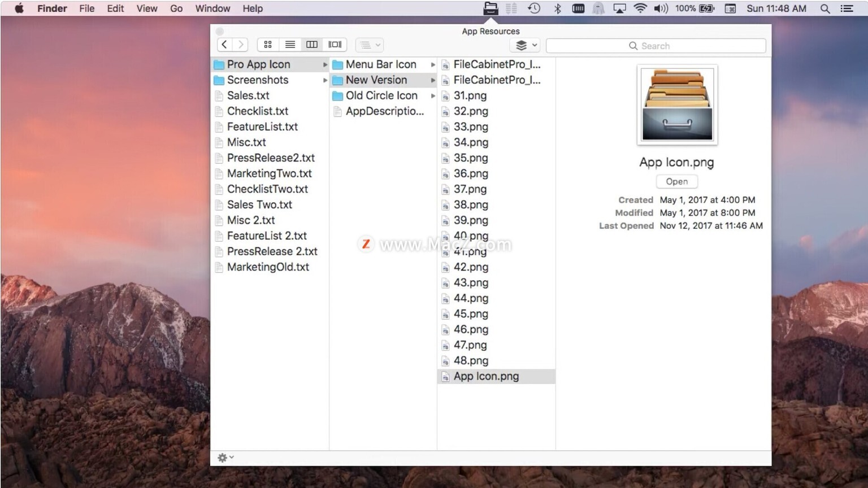
Task: Click the ghost menu bar icon
Action: pos(598,8)
